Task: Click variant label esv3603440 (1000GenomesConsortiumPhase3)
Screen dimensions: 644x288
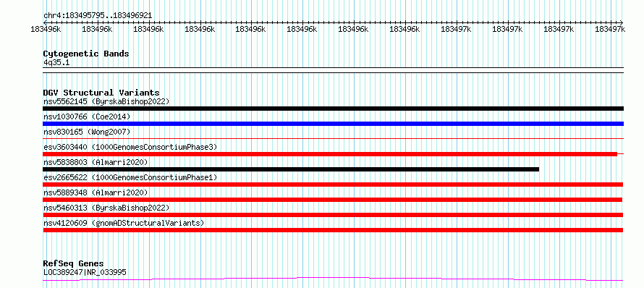Action: [130, 147]
